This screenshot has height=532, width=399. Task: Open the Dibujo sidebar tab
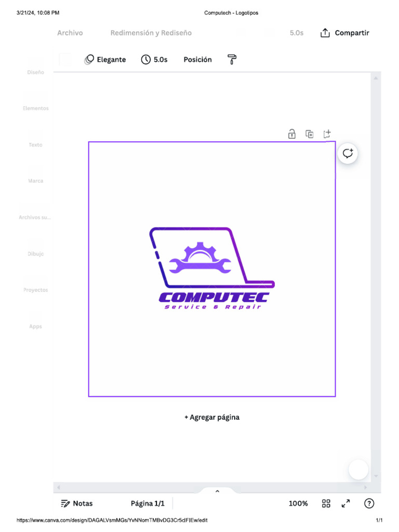[36, 254]
